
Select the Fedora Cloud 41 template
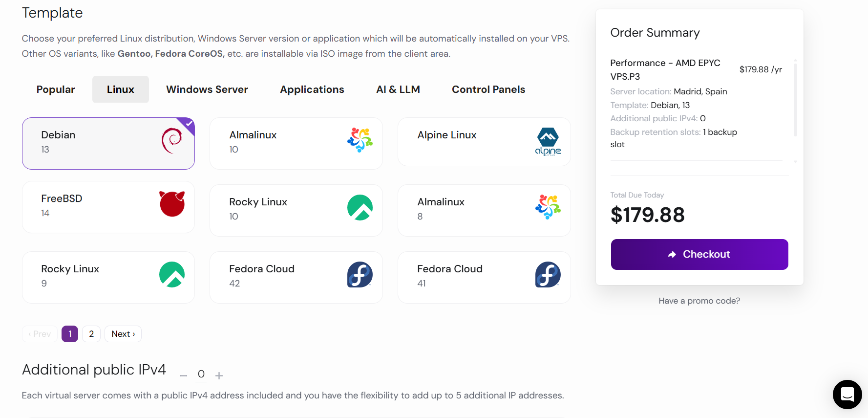click(484, 277)
